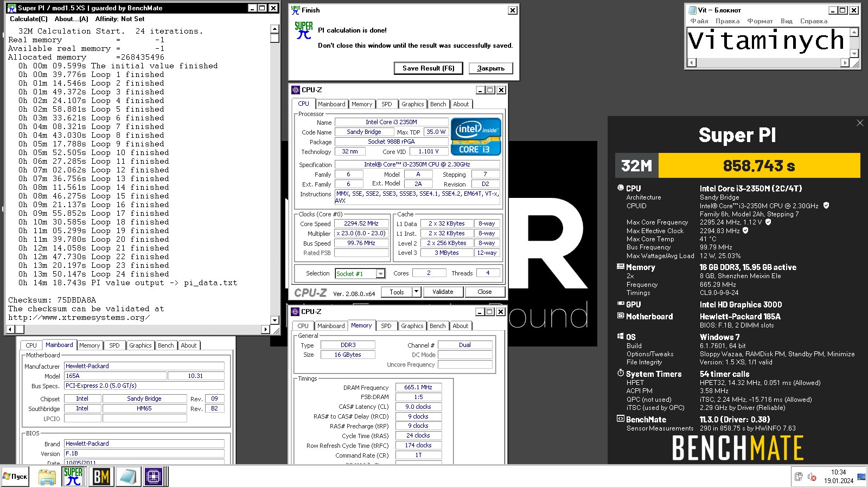Click the Windows logo icon beside OS
Viewport: 868px width, 488px height.
[x=621, y=336]
